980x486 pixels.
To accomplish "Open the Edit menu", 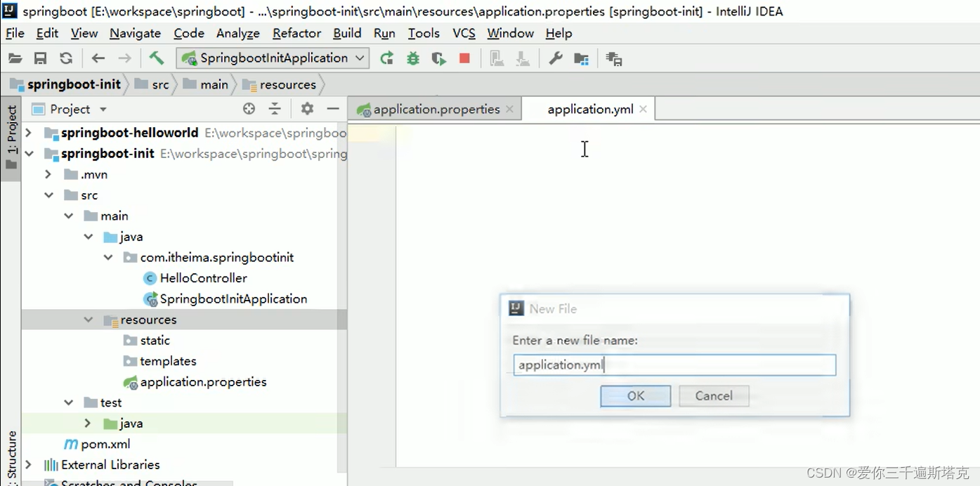I will 47,33.
